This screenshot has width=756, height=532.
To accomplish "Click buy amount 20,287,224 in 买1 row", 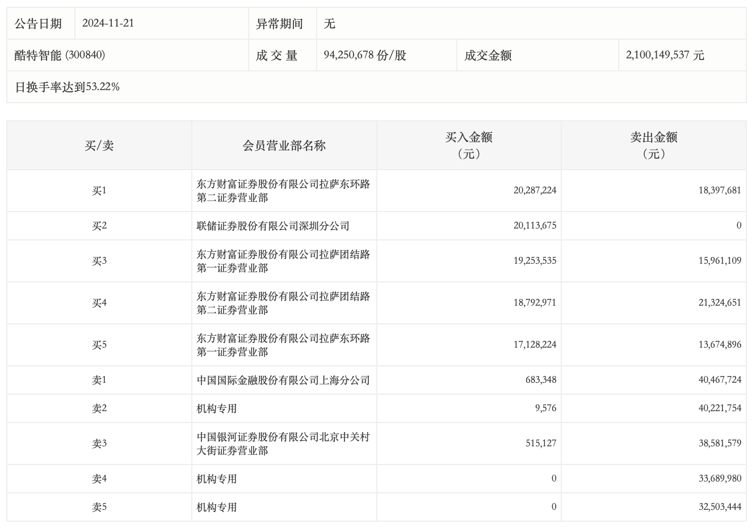I will tap(535, 191).
